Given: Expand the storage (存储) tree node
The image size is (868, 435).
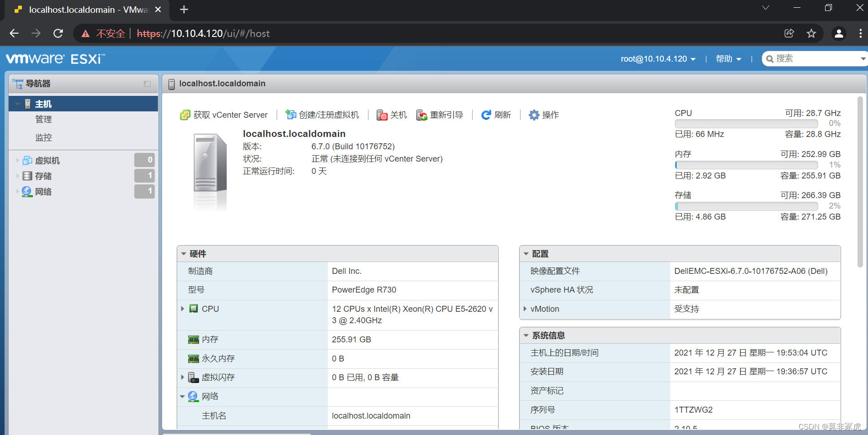Looking at the screenshot, I should pos(17,176).
